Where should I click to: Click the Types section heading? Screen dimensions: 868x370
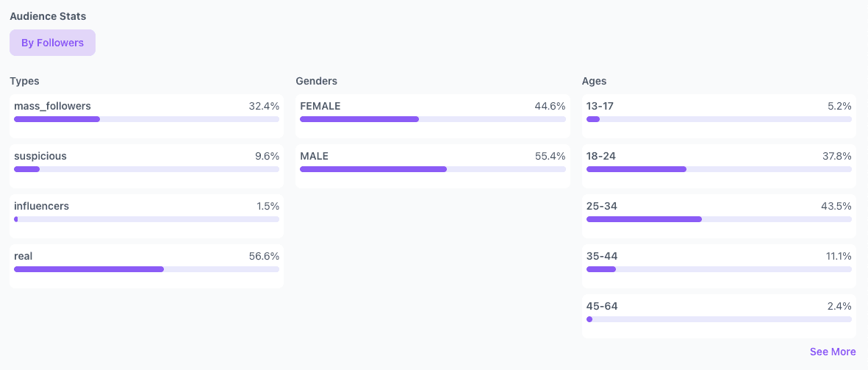tap(24, 81)
